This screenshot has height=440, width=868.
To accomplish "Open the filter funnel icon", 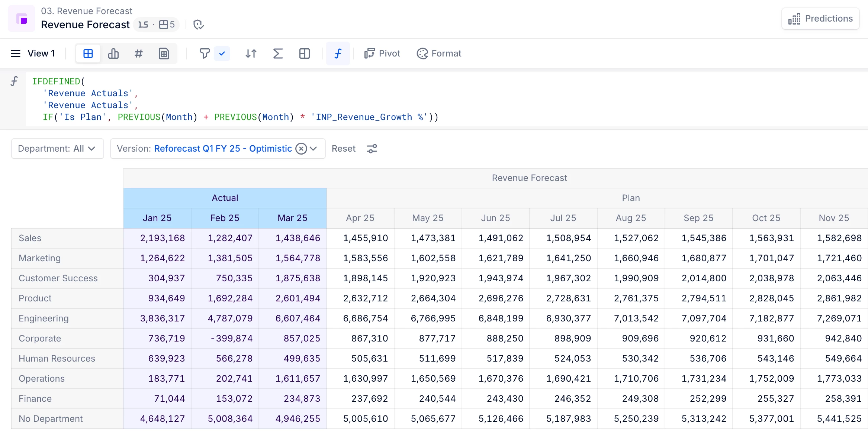I will 205,54.
